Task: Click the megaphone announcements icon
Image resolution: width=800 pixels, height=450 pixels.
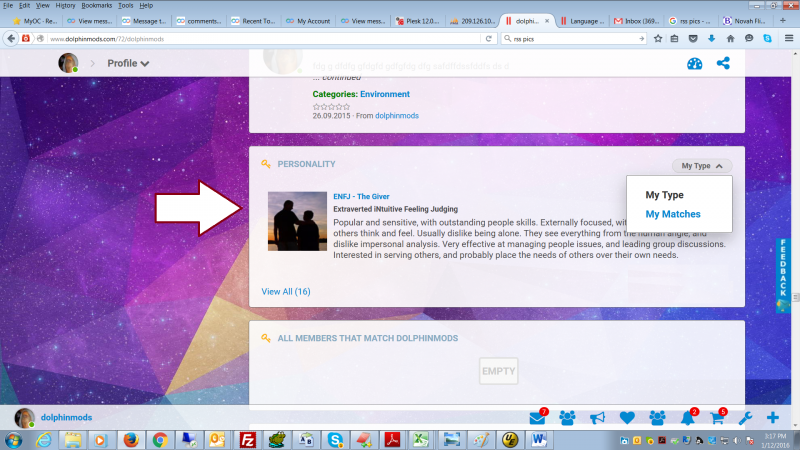Action: (597, 418)
